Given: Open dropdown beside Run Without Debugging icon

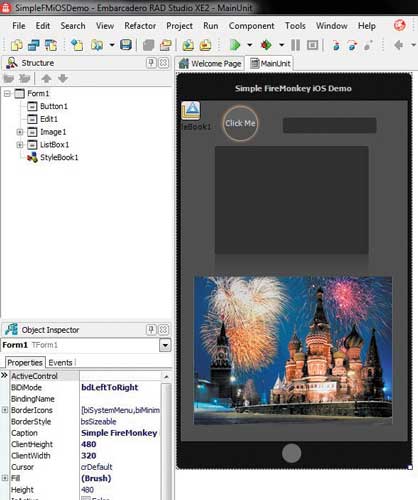Looking at the screenshot, I should pyautogui.click(x=281, y=45).
